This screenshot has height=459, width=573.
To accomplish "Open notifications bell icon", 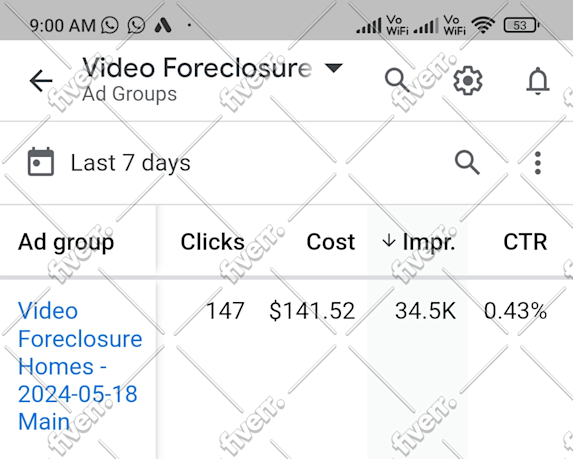I will click(x=538, y=81).
